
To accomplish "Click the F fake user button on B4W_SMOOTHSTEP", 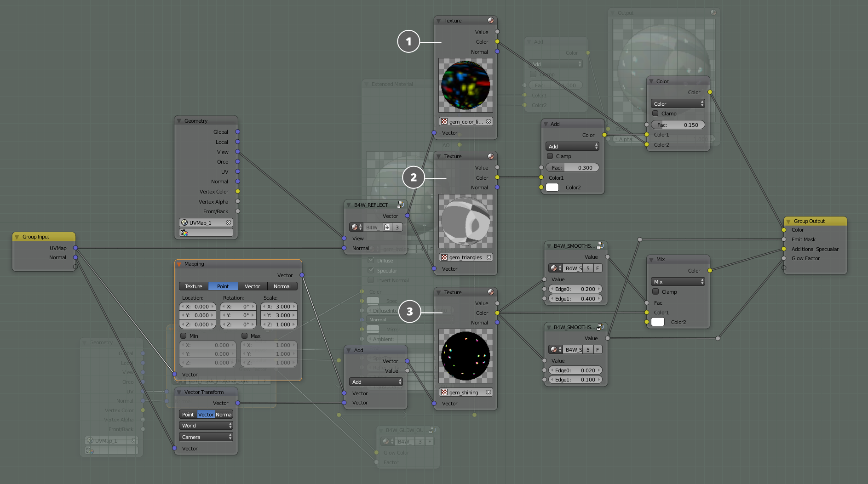I will pos(598,268).
